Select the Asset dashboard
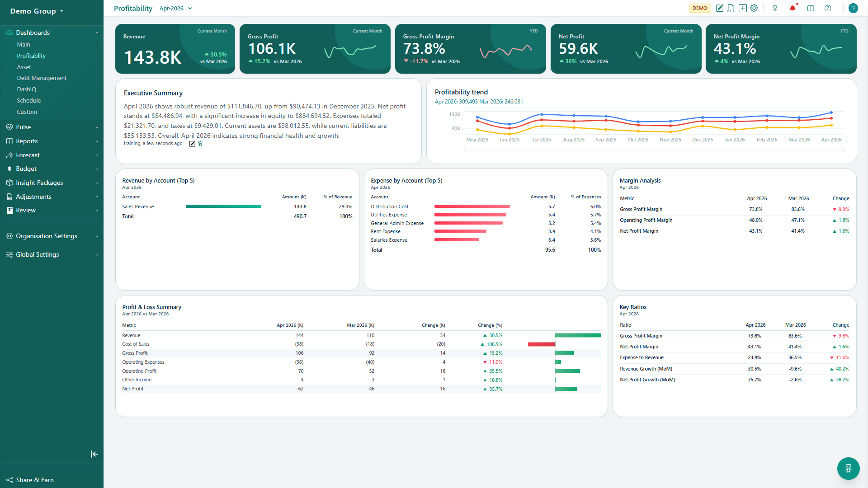This screenshot has width=868, height=488. pyautogui.click(x=24, y=67)
